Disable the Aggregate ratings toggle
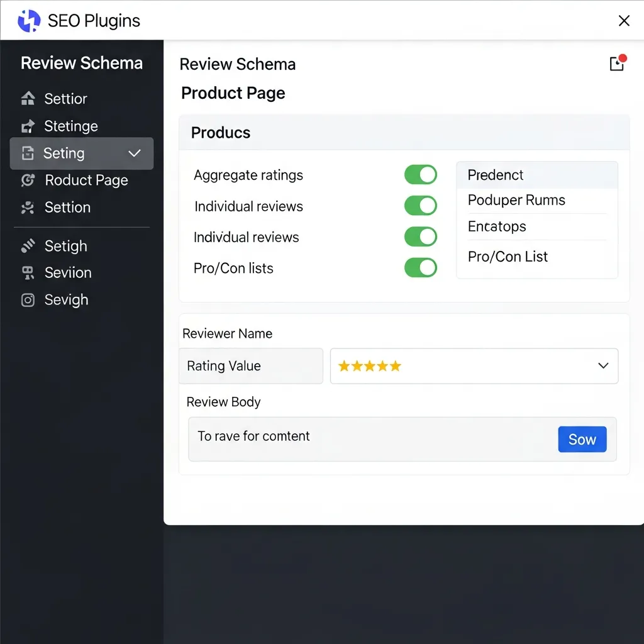The width and height of the screenshot is (644, 644). click(x=420, y=175)
